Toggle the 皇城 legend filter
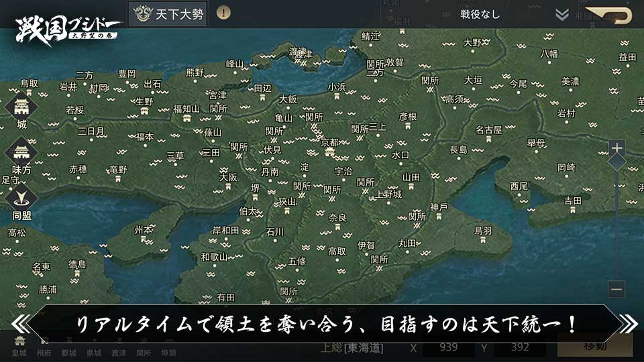 pyautogui.click(x=20, y=348)
